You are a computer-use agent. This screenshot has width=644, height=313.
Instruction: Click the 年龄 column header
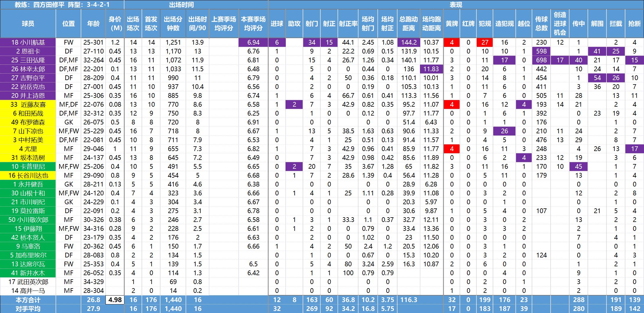(93, 24)
